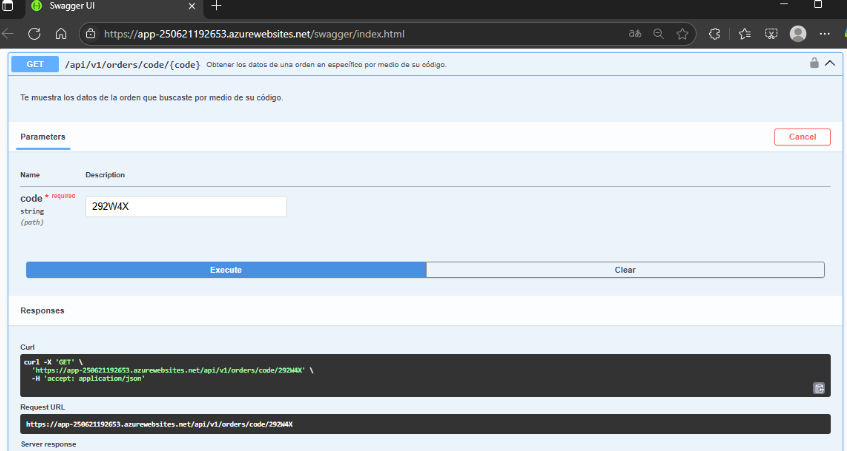Open browser essentials heart-monitor icon
Screen dimensions: 847x451
[x=771, y=33]
